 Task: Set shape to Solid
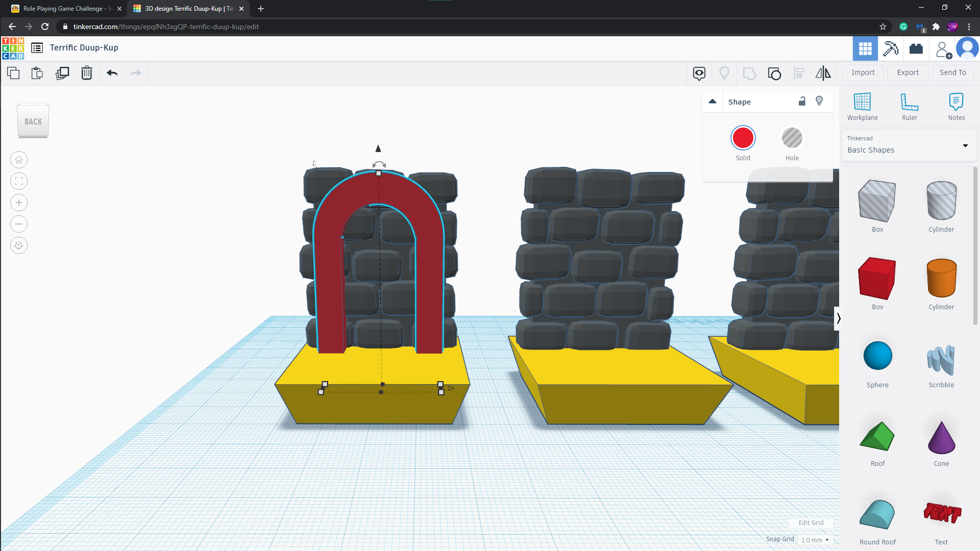(743, 138)
